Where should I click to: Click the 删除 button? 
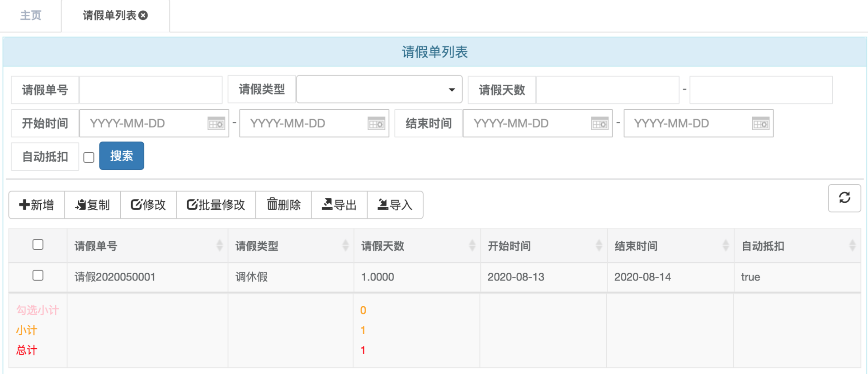(283, 205)
